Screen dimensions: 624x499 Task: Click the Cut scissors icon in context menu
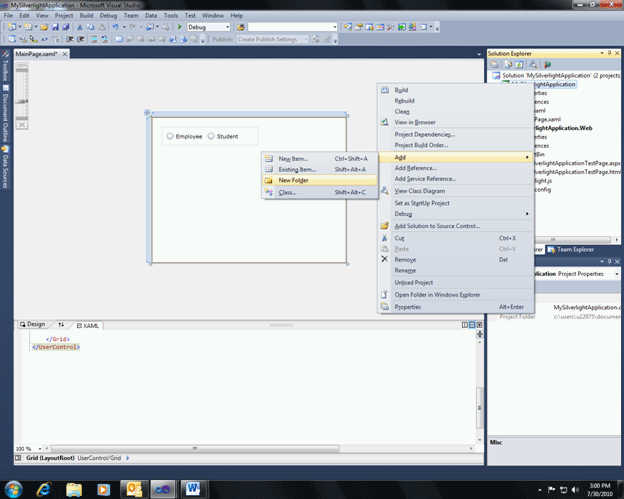[385, 238]
